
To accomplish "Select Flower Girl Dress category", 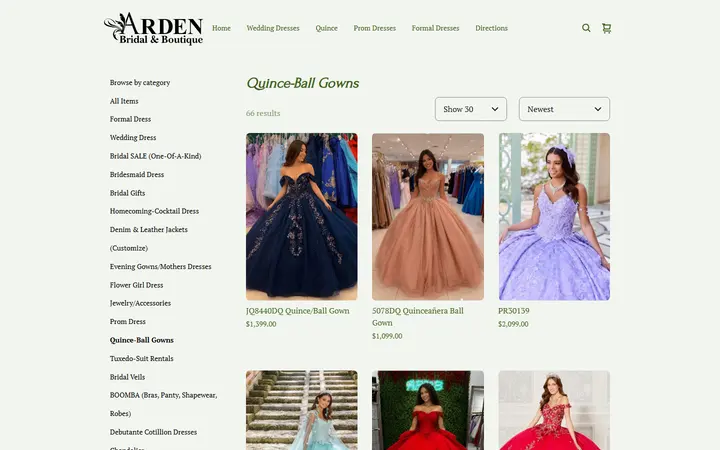I will (x=136, y=285).
